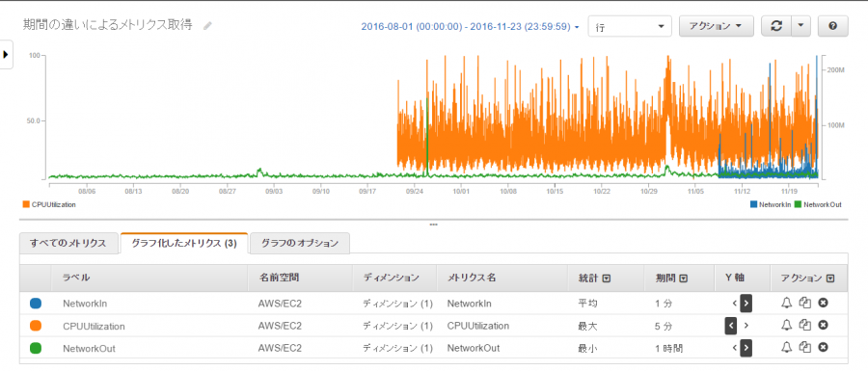Click the orange CPUUtilization color swatch
This screenshot has width=868, height=371.
[x=36, y=326]
